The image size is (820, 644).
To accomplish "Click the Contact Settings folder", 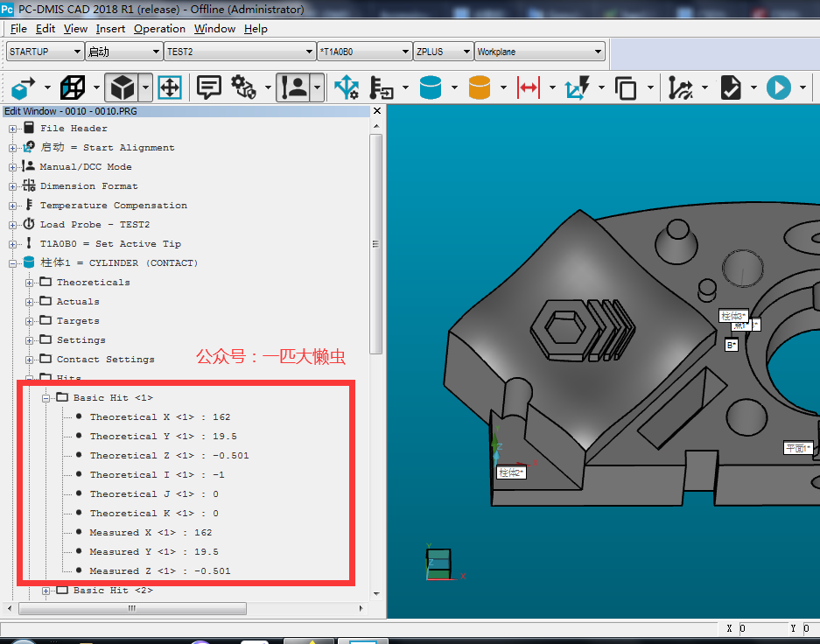I will tap(105, 359).
